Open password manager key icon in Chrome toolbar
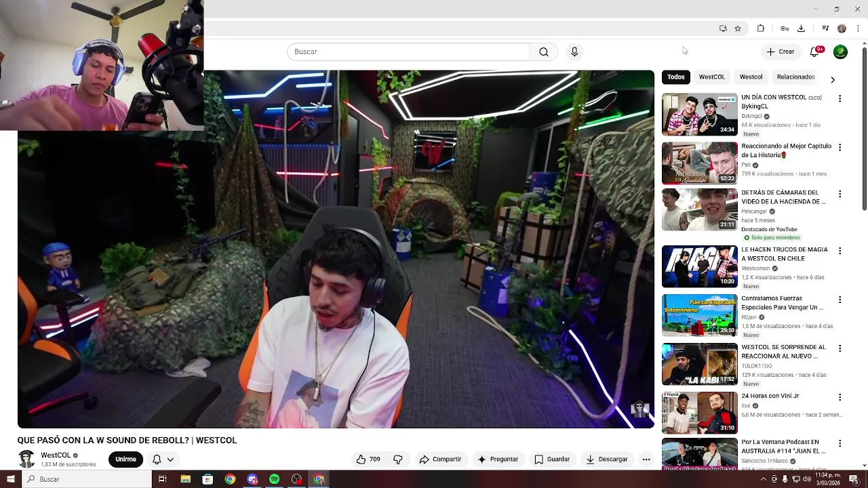Viewport: 868px width, 488px height. click(x=785, y=28)
